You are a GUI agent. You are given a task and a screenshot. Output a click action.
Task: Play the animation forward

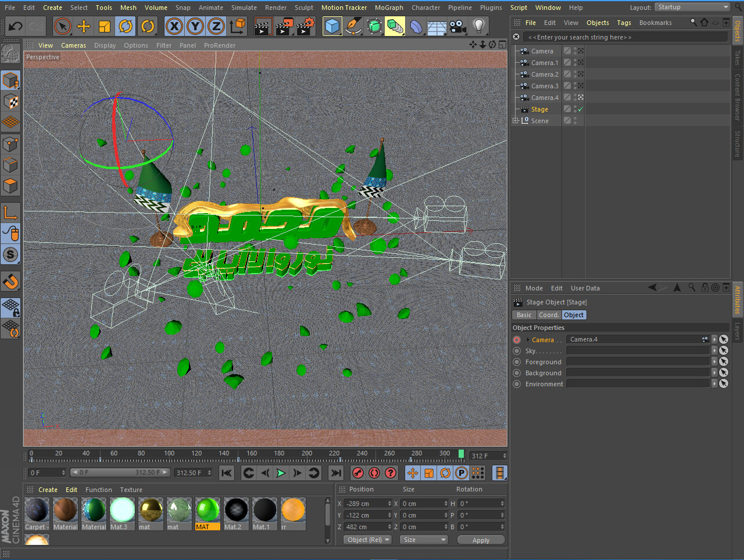coord(281,473)
